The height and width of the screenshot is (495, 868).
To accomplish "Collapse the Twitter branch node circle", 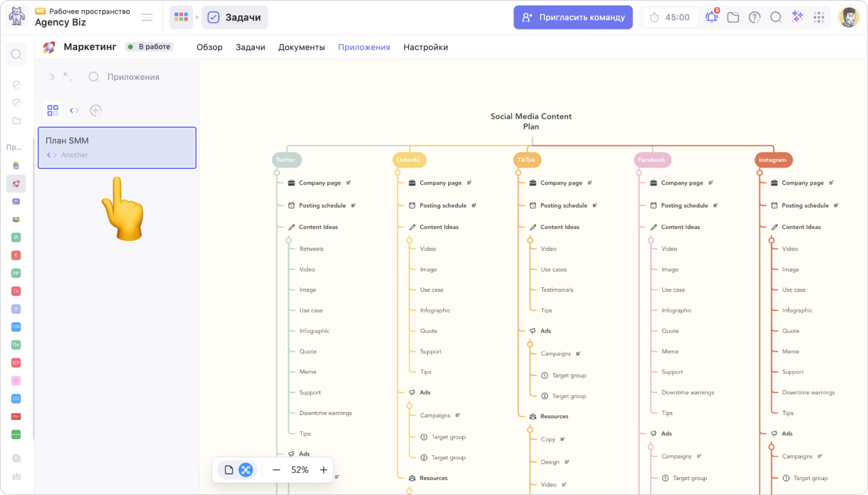I will tap(277, 173).
